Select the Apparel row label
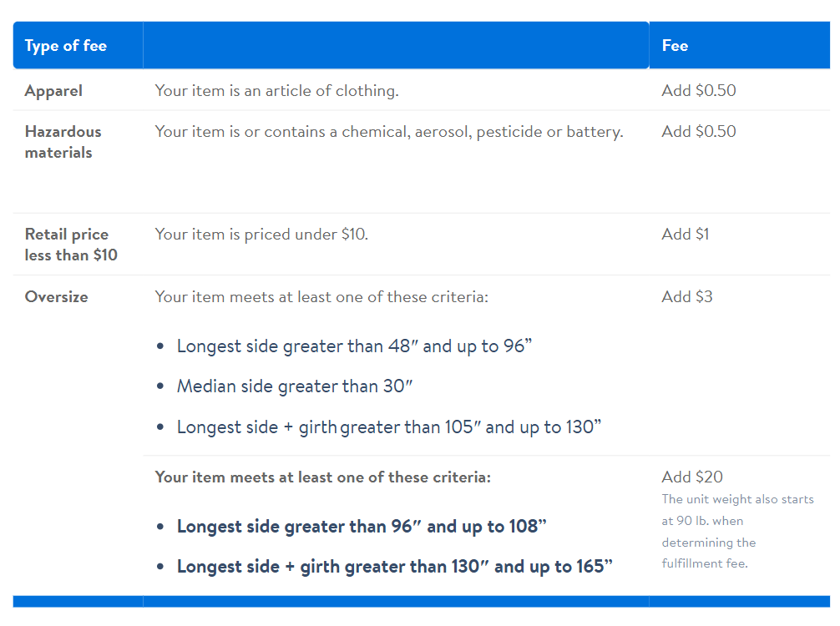The height and width of the screenshot is (626, 840). 53,90
